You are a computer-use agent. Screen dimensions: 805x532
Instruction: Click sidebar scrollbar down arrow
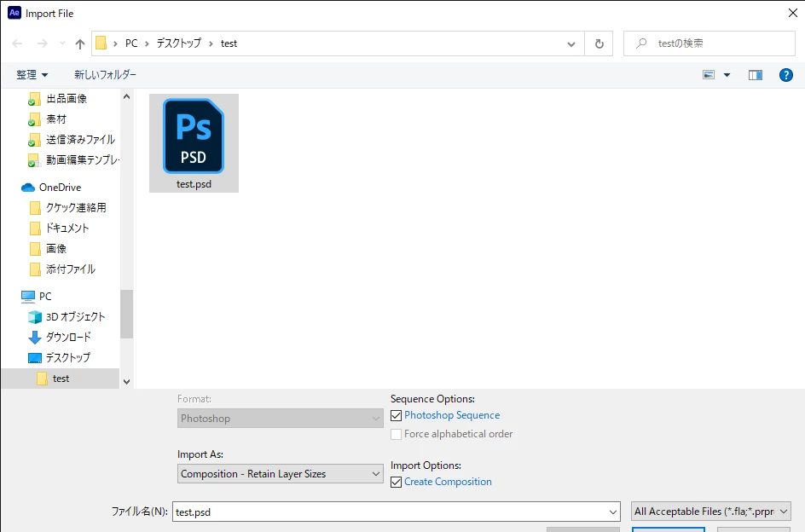pyautogui.click(x=127, y=382)
